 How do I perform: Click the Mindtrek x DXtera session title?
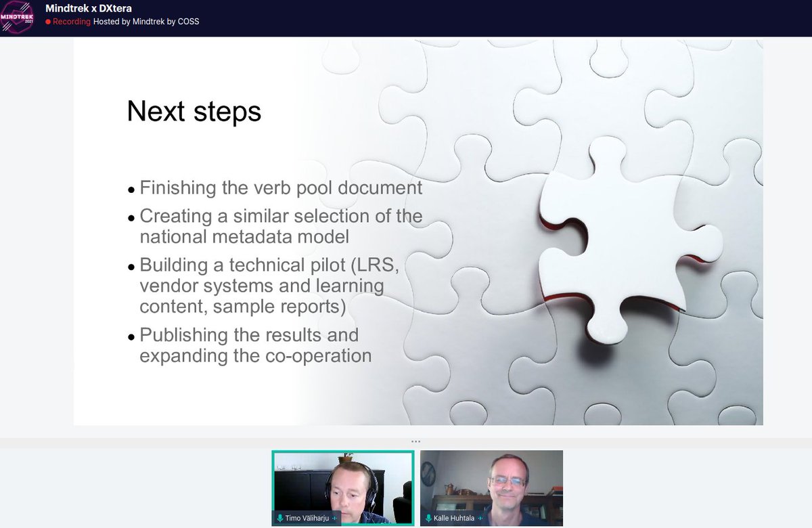[x=89, y=9]
